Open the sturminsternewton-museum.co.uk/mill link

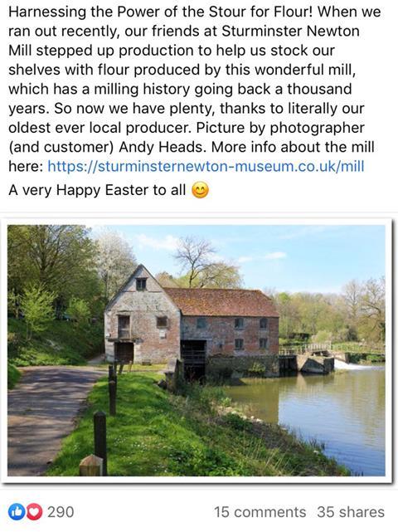click(x=206, y=166)
